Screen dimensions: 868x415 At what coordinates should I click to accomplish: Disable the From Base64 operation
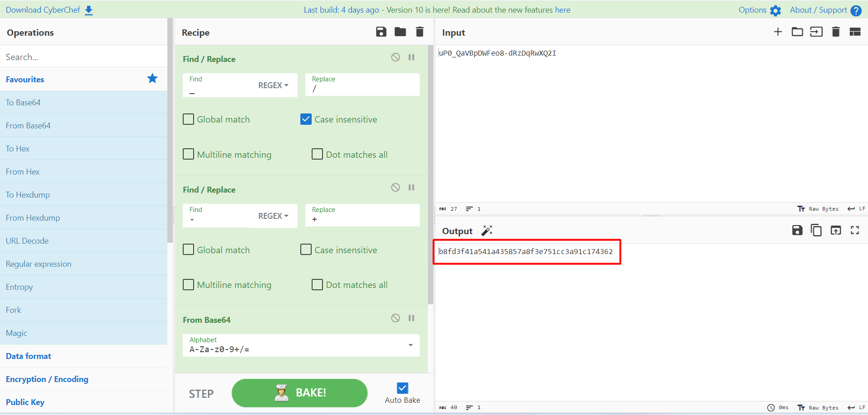coord(395,318)
